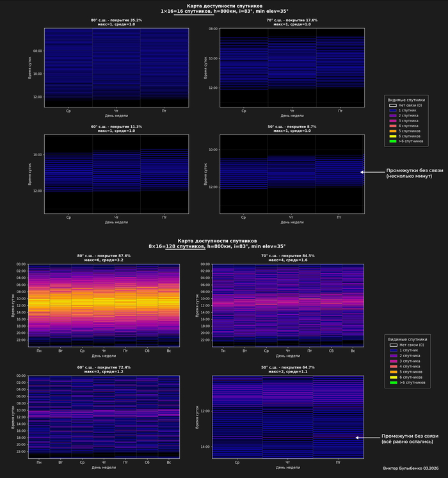Click '14:00' time tick on 64.7% coverage chart
This screenshot has height=478, width=448.
tap(205, 447)
